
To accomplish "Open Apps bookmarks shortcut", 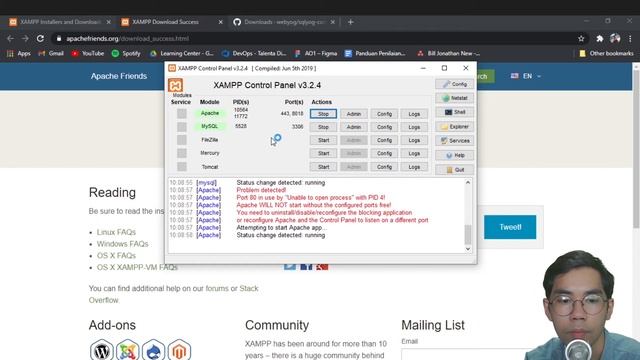I will click(19, 53).
